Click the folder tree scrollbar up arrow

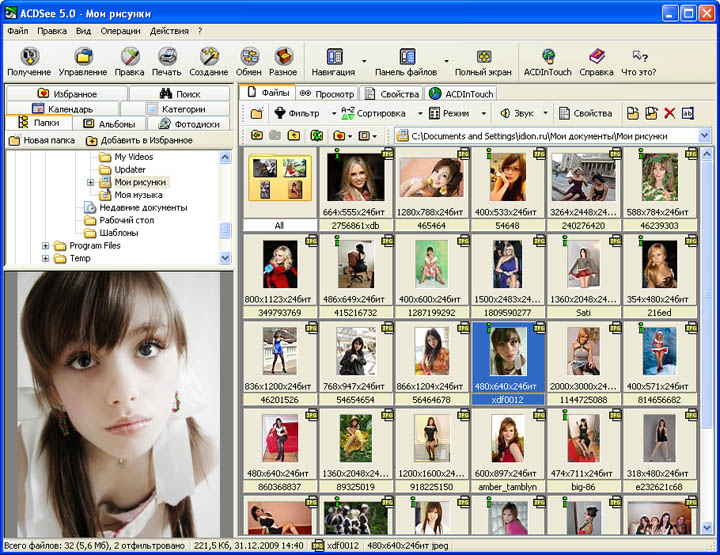coord(225,157)
